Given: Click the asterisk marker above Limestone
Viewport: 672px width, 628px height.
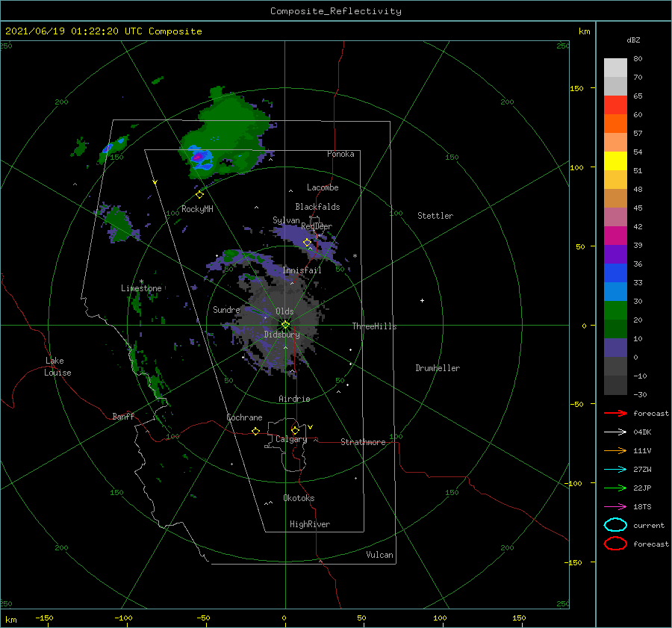Looking at the screenshot, I should (141, 282).
